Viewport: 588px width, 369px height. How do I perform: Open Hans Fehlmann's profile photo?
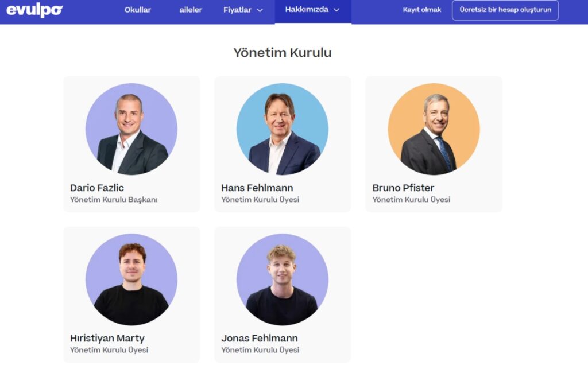click(283, 129)
